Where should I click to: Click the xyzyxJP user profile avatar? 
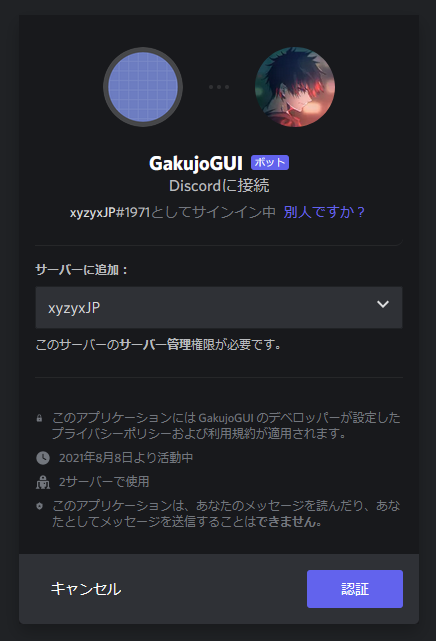pyautogui.click(x=295, y=87)
